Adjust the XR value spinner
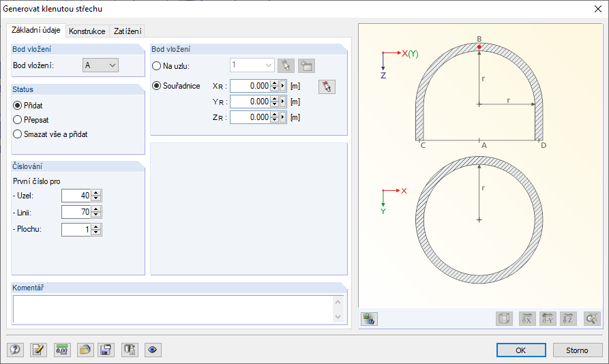 tap(275, 86)
